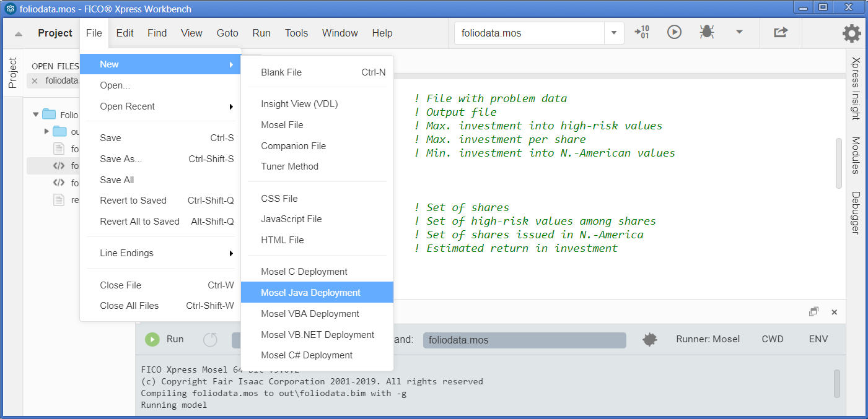Click the Folio project folder icon

click(x=49, y=114)
